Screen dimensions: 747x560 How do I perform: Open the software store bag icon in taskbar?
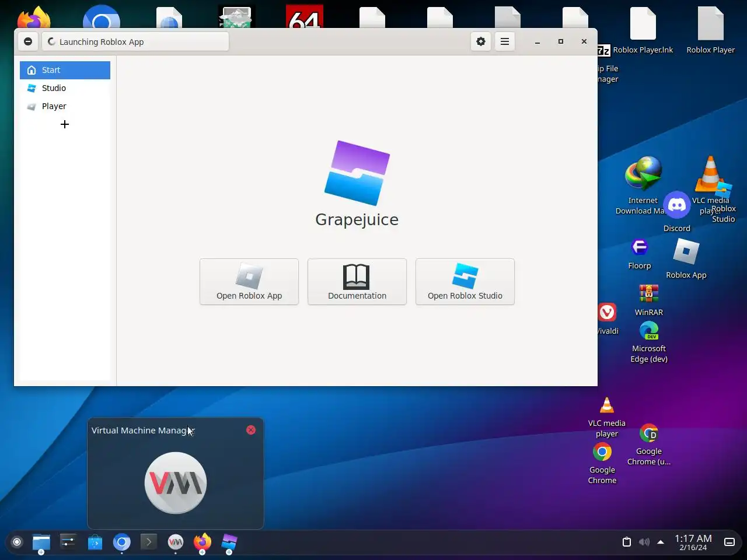click(x=95, y=542)
